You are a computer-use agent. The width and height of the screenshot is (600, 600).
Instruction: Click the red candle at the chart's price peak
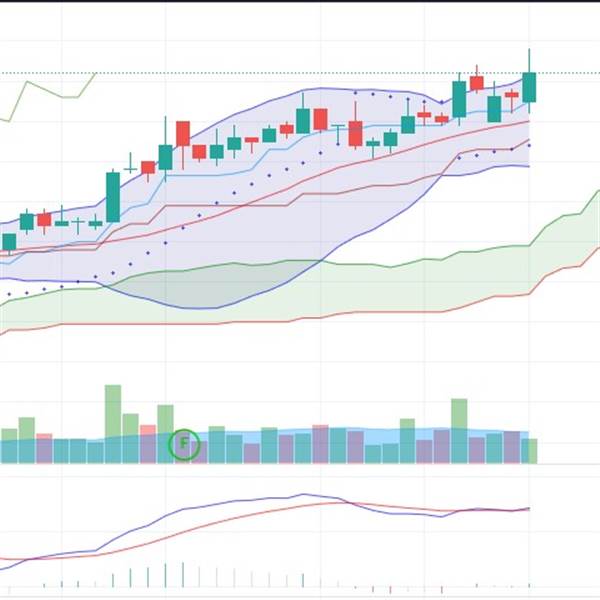[477, 83]
